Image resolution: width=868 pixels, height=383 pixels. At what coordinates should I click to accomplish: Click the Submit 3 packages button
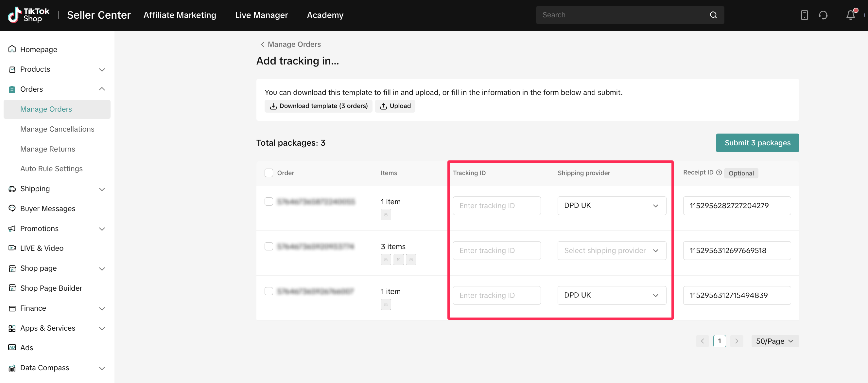757,143
